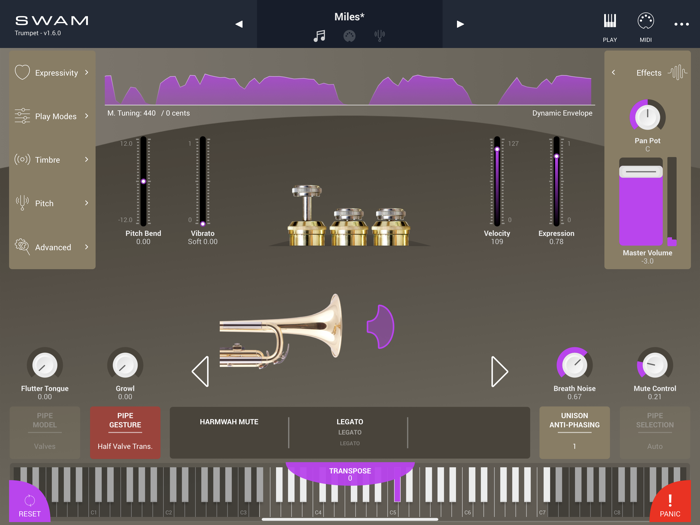Toggle the Pipe Model Valves button
Viewport: 700px width, 525px height.
pos(45,432)
